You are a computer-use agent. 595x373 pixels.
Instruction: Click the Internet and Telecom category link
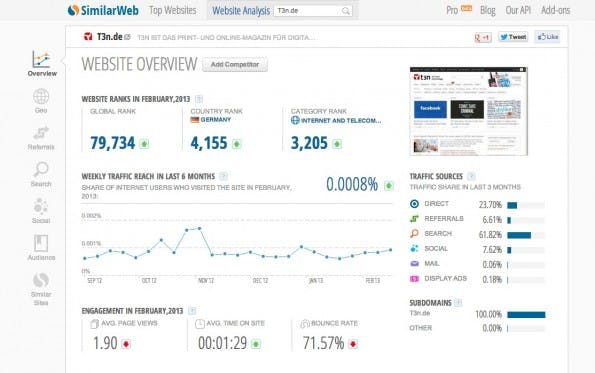pos(341,121)
